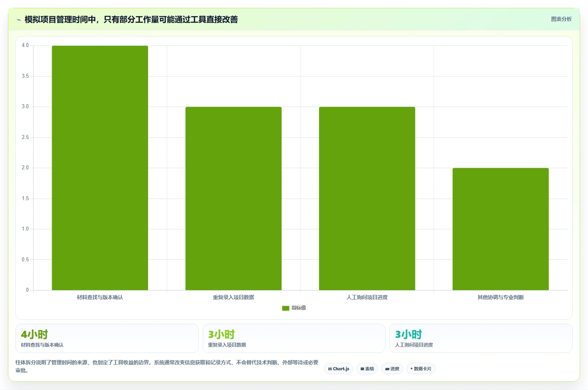Click the 人工询问项目进度 bar
The image size is (588, 390).
coord(367,199)
